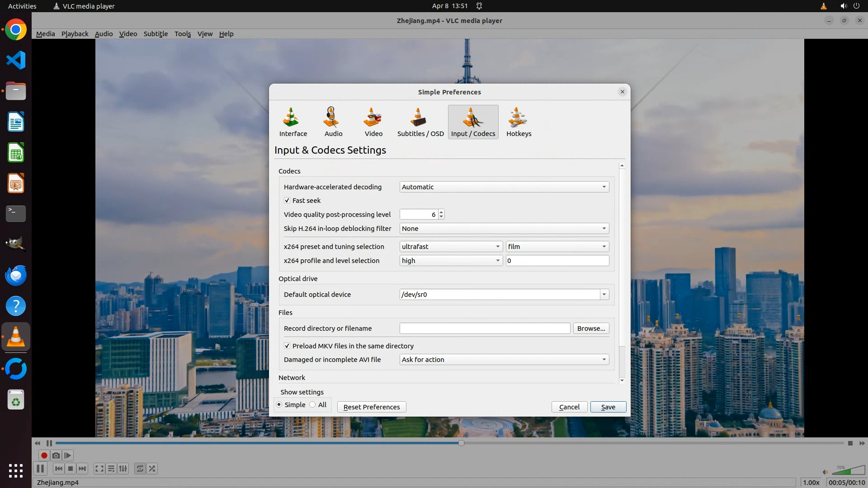868x488 pixels.
Task: Toggle the playlist view icon
Action: pyautogui.click(x=111, y=469)
